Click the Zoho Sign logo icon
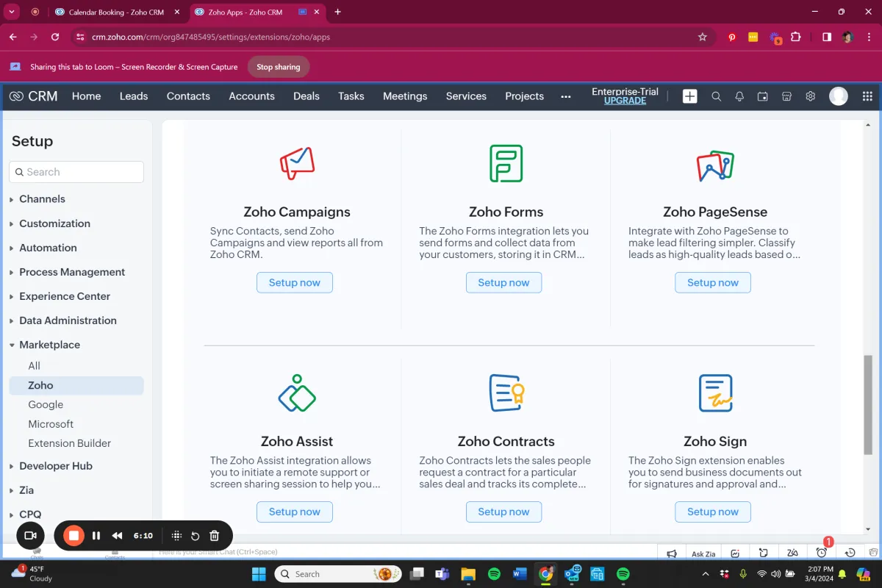Viewport: 882px width, 588px height. [715, 393]
